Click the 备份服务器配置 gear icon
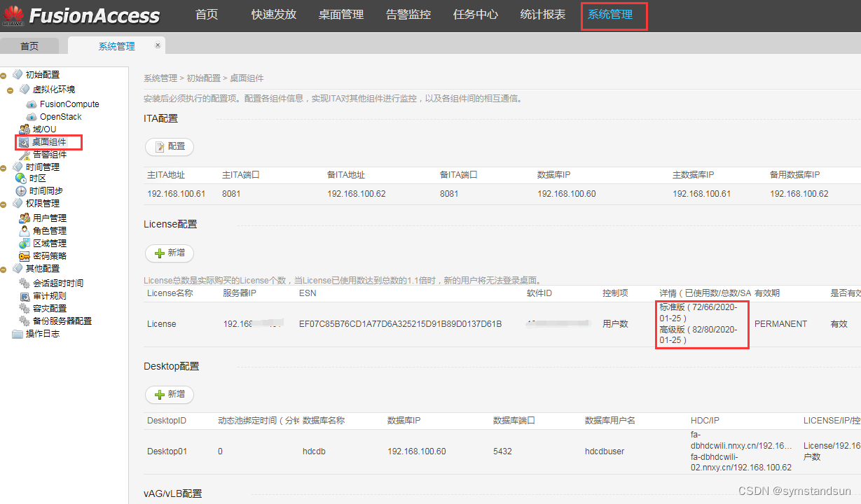861x504 pixels. [x=25, y=321]
